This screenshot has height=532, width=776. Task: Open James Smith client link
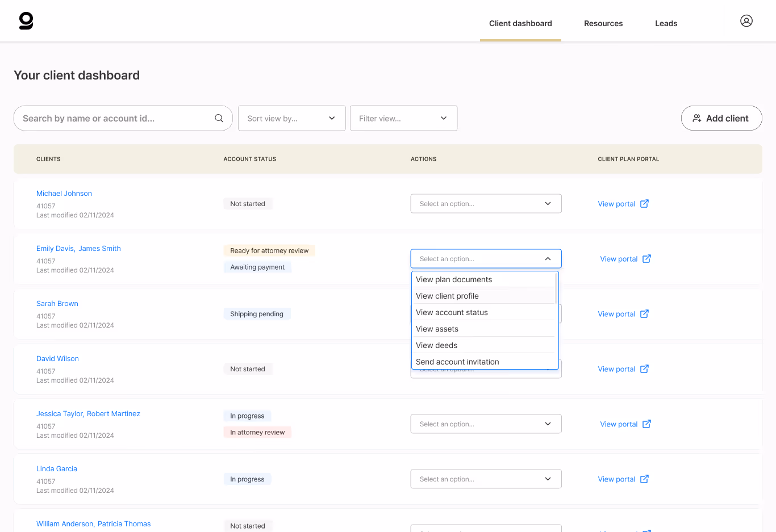99,249
